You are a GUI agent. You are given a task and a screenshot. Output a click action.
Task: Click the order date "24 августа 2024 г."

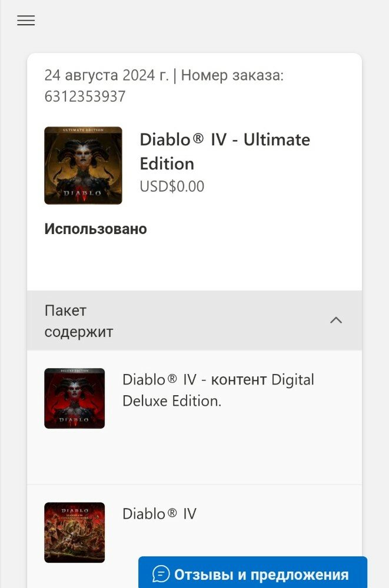[x=107, y=75]
